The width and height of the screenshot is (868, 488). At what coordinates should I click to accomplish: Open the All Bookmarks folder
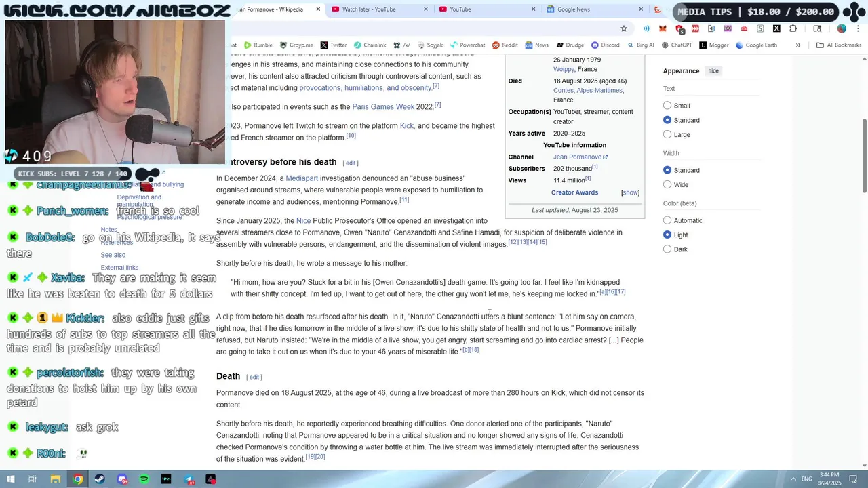pyautogui.click(x=839, y=45)
